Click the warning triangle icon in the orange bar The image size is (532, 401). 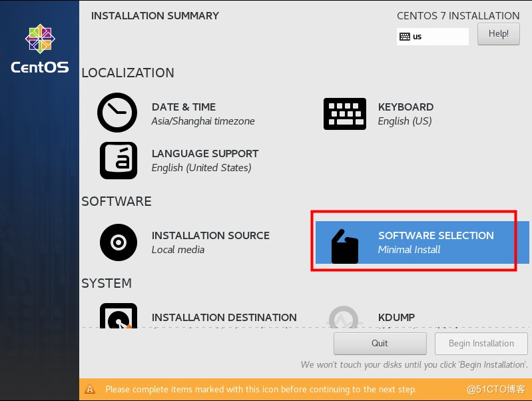(90, 389)
